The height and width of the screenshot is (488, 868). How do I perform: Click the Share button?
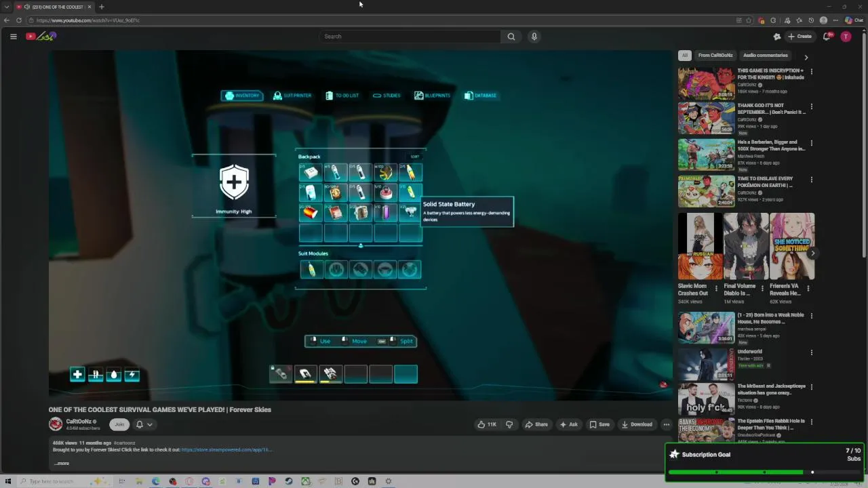coord(536,424)
